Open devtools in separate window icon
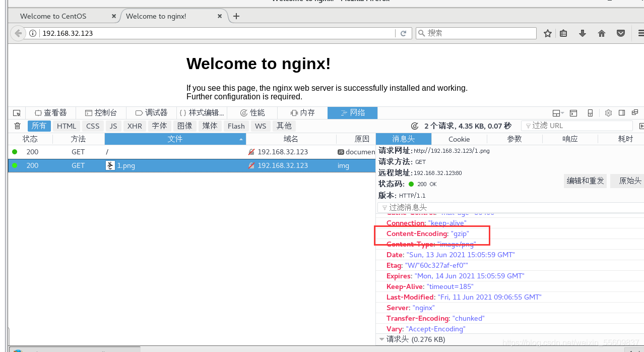Image resolution: width=644 pixels, height=352 pixels. pyautogui.click(x=635, y=113)
